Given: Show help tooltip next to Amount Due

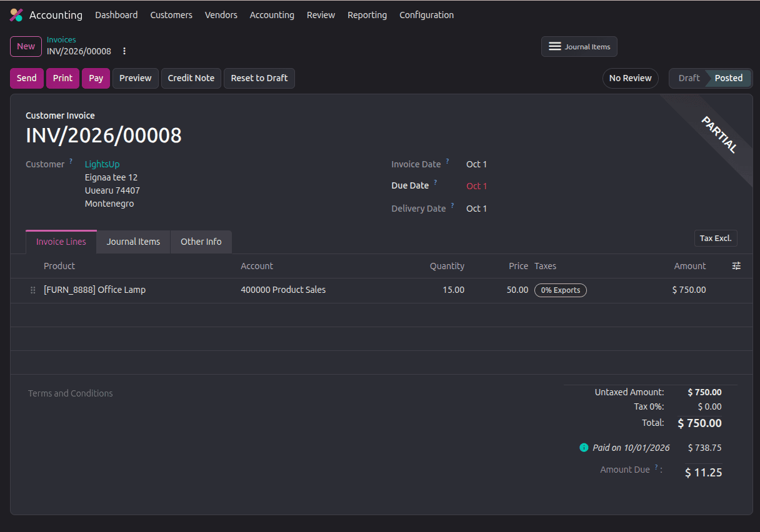Looking at the screenshot, I should point(656,466).
